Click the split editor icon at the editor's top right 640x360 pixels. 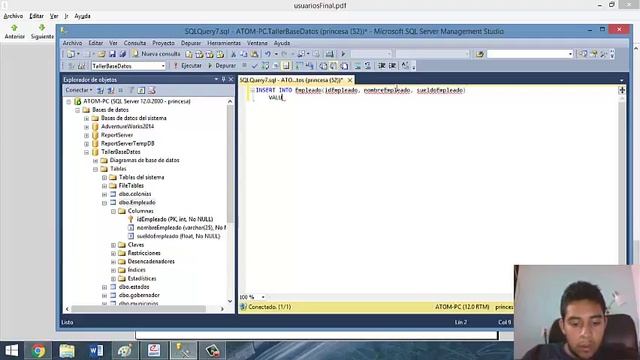tap(622, 90)
